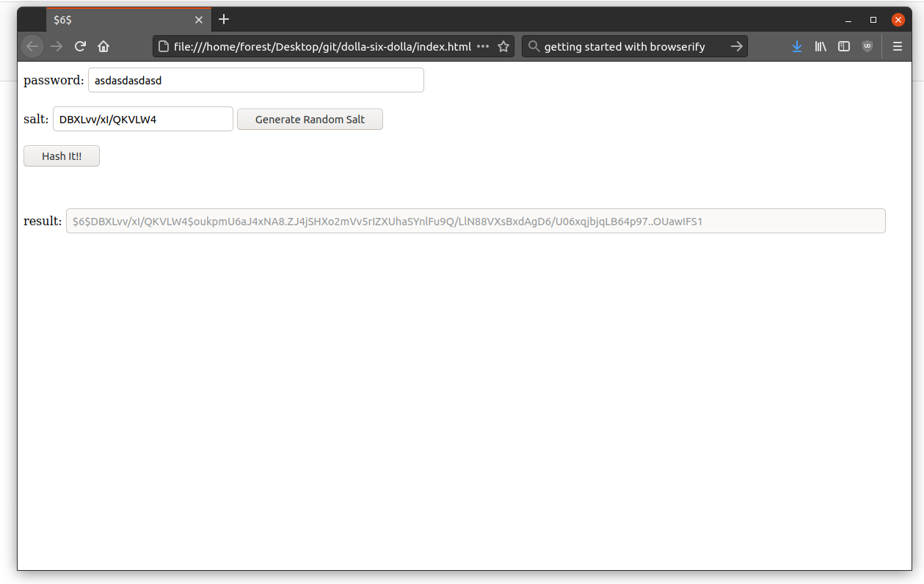Focus the password input field
This screenshot has width=924, height=584.
coord(256,80)
